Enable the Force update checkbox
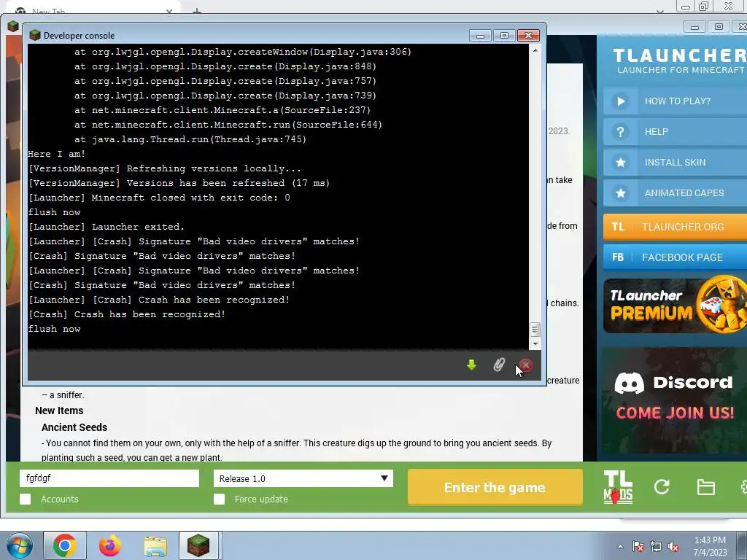747x560 pixels. coord(219,499)
